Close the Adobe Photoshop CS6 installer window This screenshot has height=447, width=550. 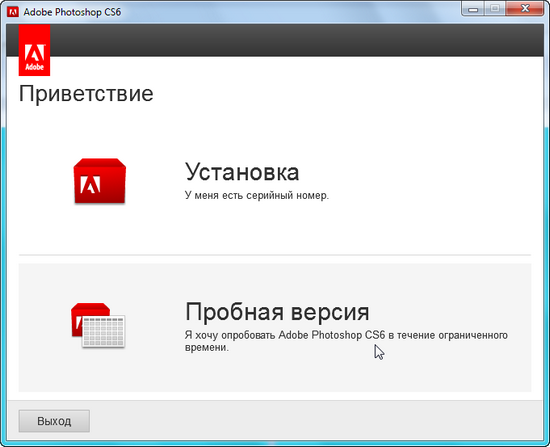tap(525, 8)
